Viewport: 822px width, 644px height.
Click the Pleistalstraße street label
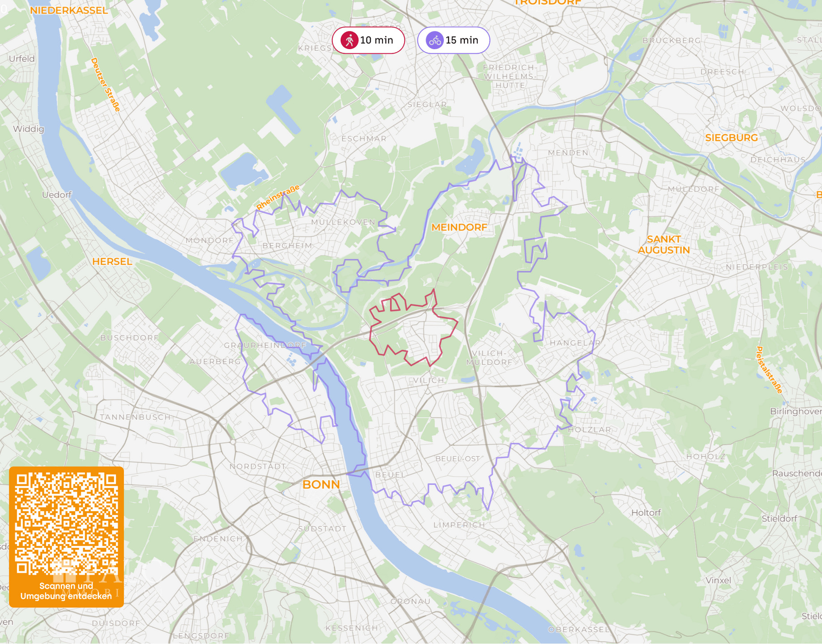pyautogui.click(x=769, y=370)
